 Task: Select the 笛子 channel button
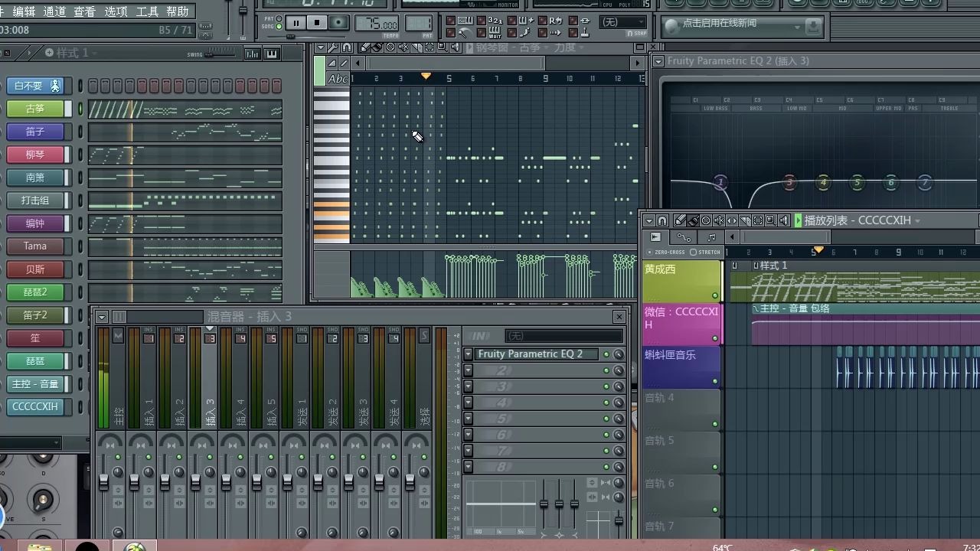click(x=35, y=132)
